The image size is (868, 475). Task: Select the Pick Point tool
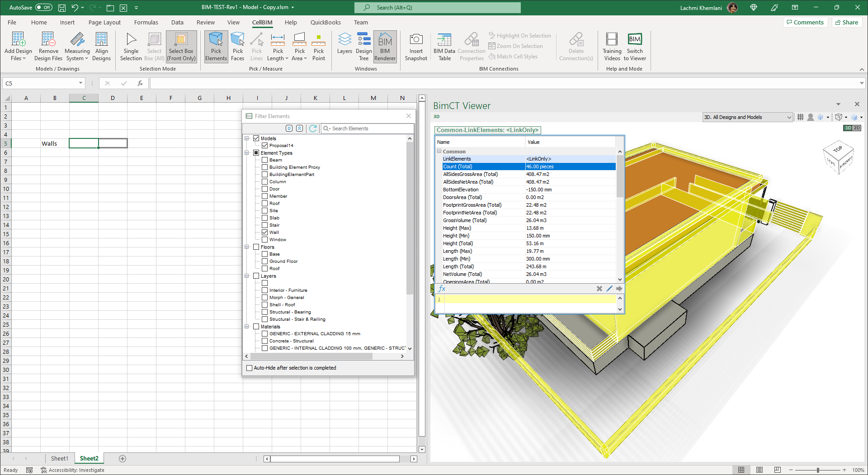click(x=319, y=47)
